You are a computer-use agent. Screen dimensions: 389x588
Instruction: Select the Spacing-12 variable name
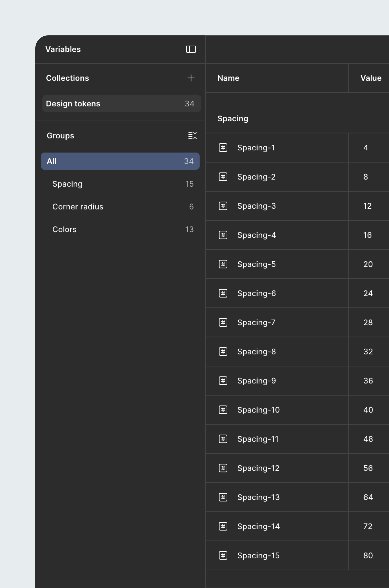[258, 468]
